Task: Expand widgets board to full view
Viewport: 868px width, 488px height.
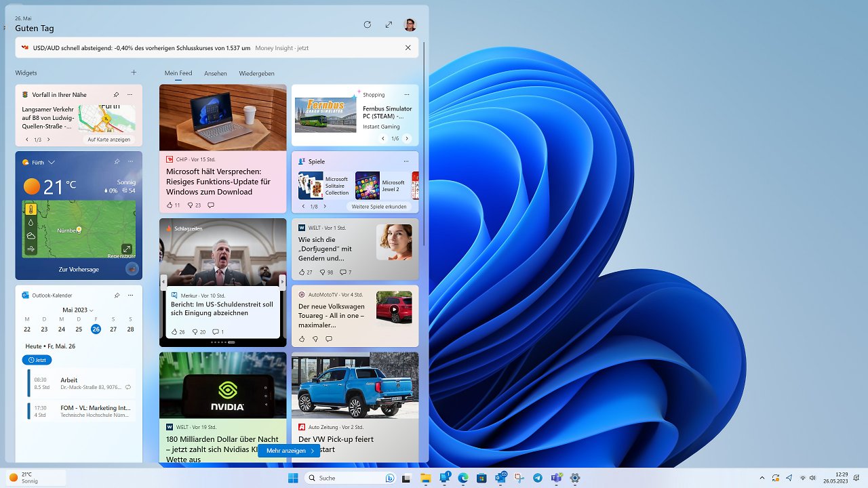Action: tap(389, 24)
